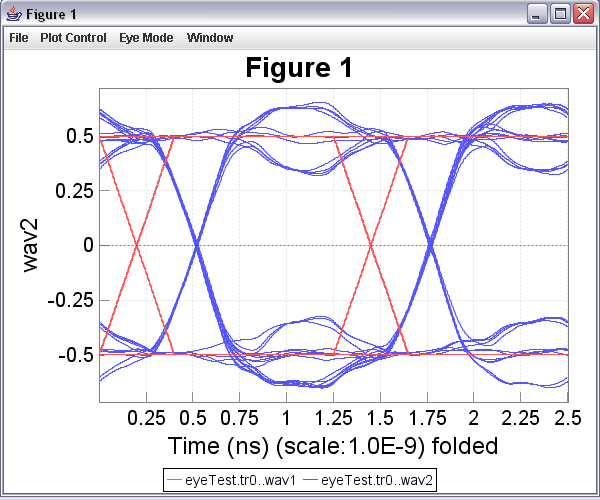Click the red line swatch in the legend
Image resolution: width=600 pixels, height=500 pixels.
(x=179, y=480)
